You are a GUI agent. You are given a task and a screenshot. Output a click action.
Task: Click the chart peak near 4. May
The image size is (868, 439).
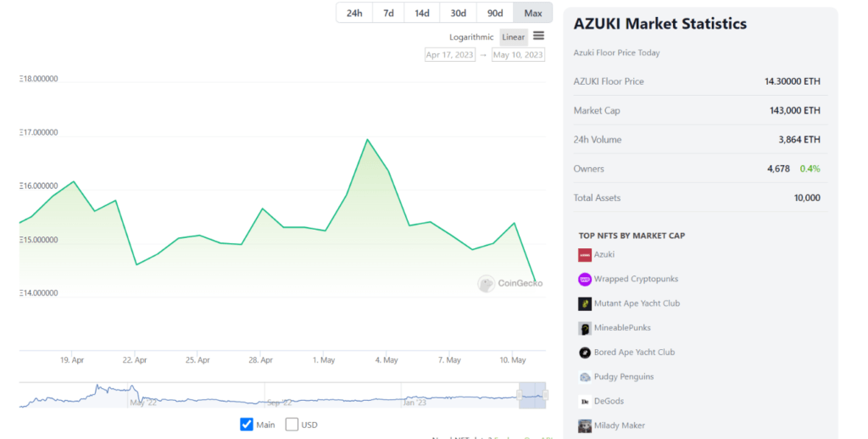(x=367, y=140)
